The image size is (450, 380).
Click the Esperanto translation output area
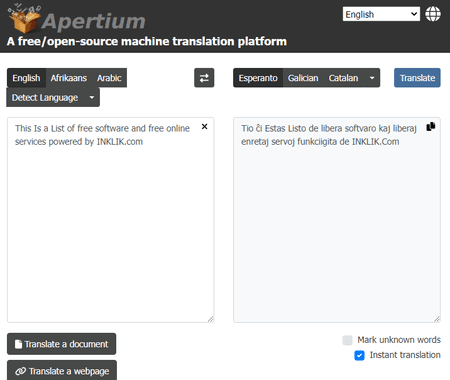(x=337, y=220)
